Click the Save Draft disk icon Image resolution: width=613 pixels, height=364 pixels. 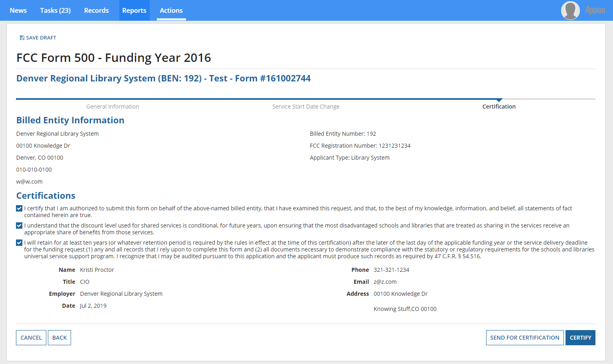[22, 38]
